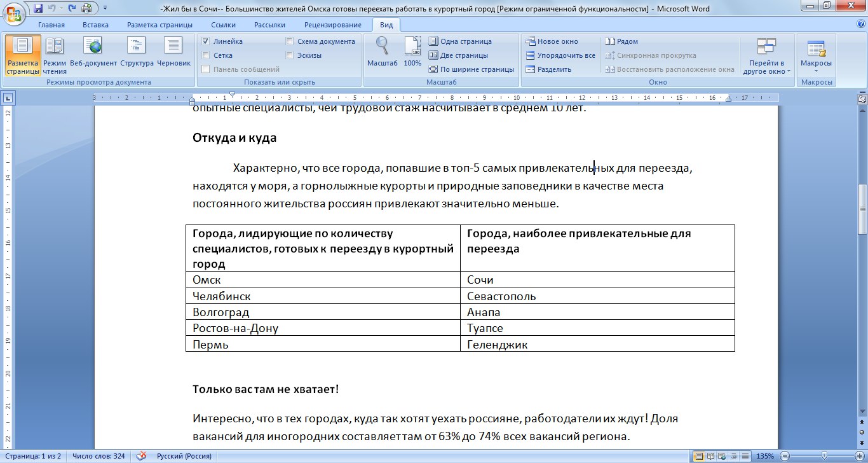Open the Перейти в другое окно dropdown
Screen dimensions: 868x463
pyautogui.click(x=767, y=56)
